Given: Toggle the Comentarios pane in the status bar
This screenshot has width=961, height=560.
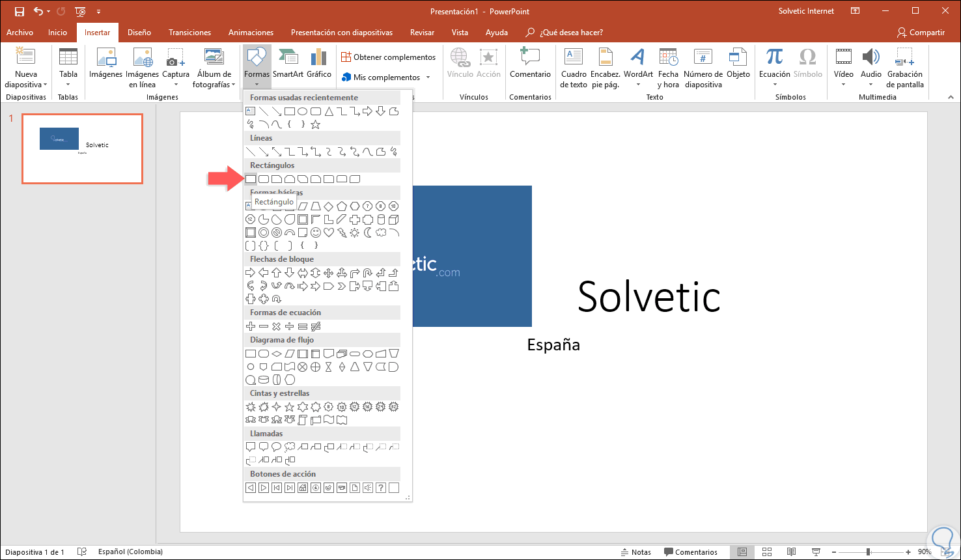Looking at the screenshot, I should [x=690, y=552].
